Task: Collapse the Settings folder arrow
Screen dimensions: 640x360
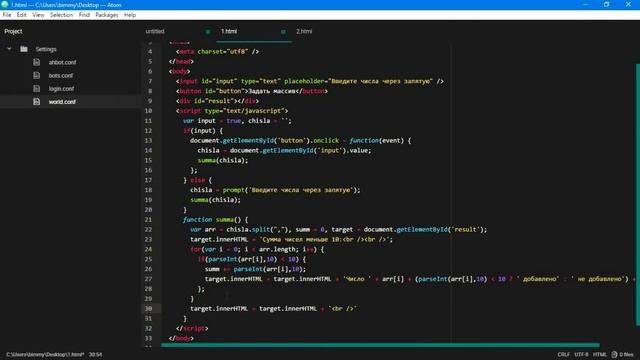Action: 9,49
